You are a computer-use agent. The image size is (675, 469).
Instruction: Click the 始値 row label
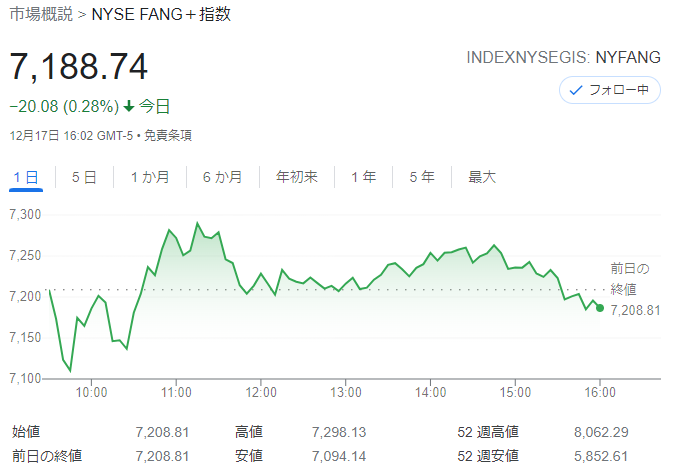click(x=26, y=432)
